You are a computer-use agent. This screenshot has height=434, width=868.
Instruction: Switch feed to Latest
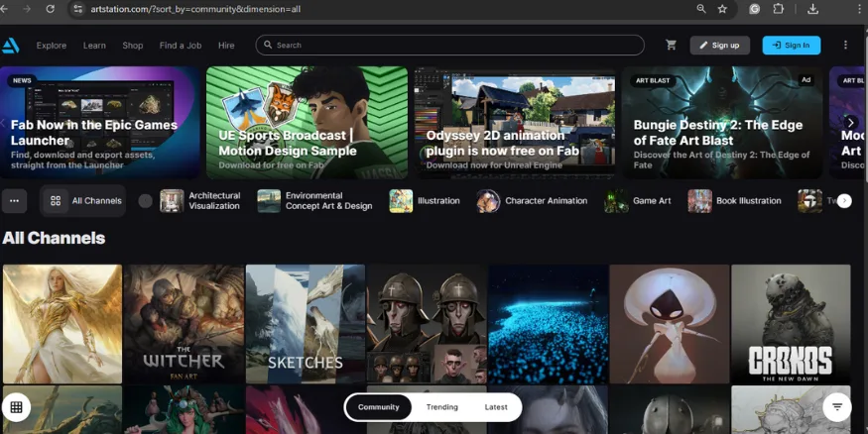point(495,407)
